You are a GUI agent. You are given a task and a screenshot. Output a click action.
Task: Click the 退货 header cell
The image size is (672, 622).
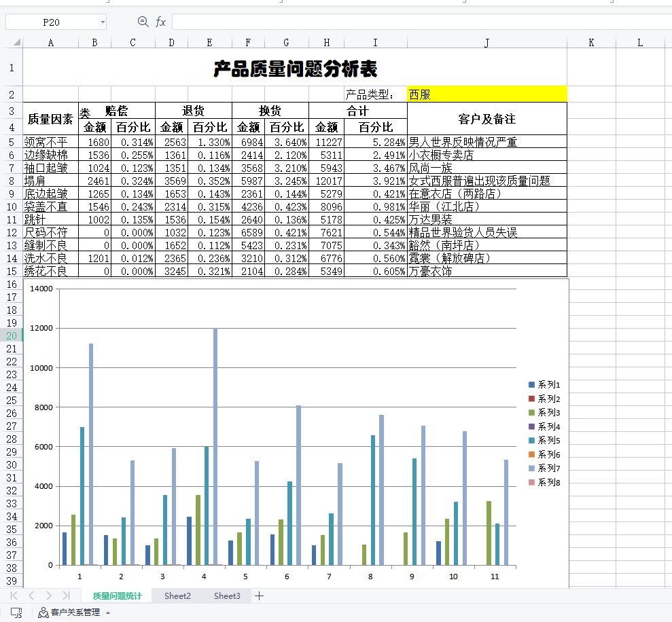pyautogui.click(x=193, y=111)
